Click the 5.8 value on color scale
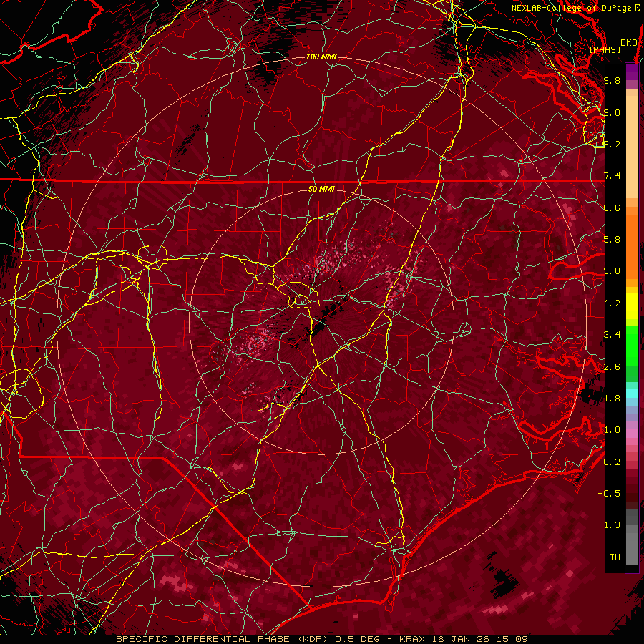Viewport: 644px width, 644px height. coord(612,240)
